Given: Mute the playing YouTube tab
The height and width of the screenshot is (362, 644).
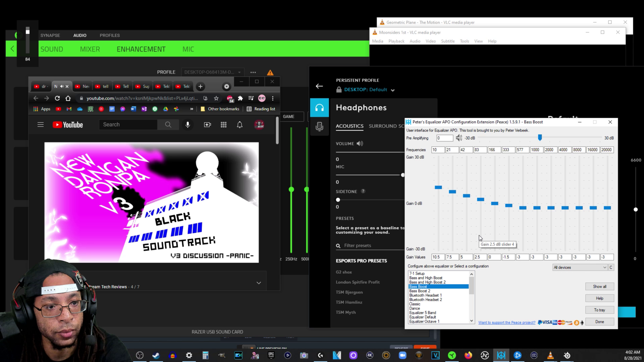Looking at the screenshot, I should (62, 86).
